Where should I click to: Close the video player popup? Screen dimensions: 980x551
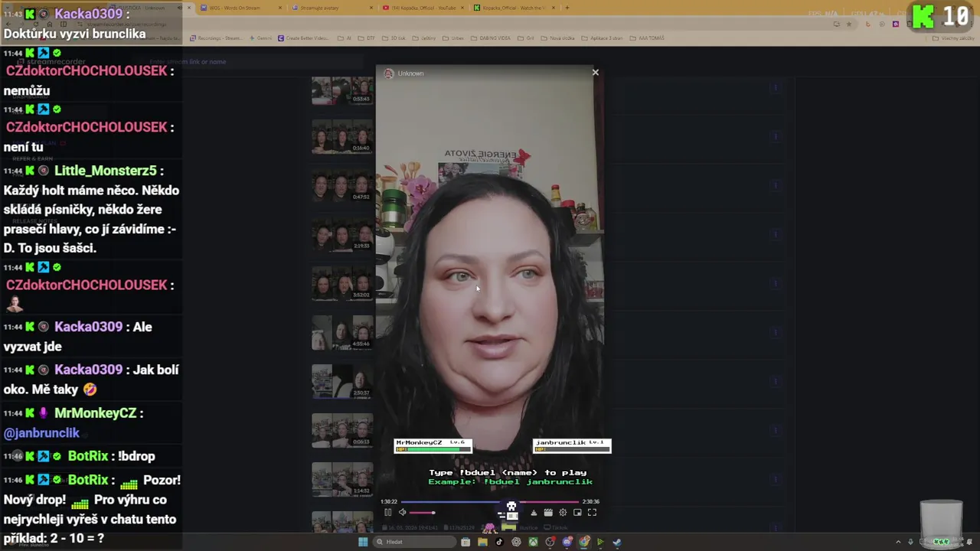click(596, 73)
